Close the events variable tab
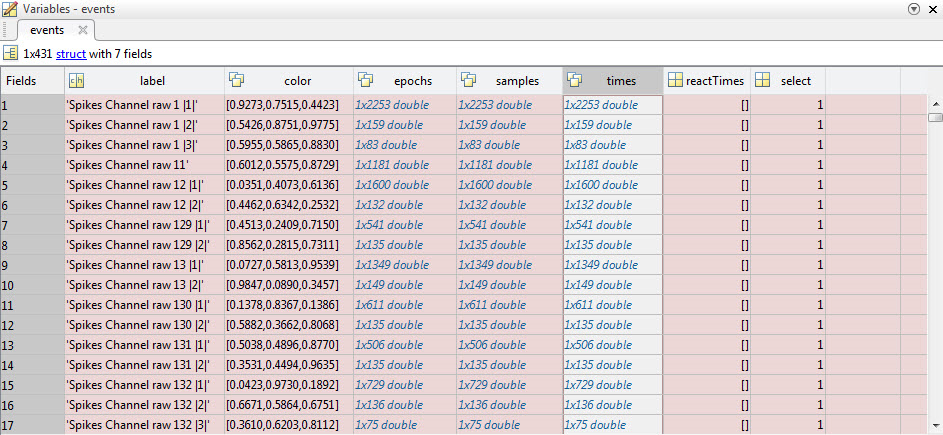The height and width of the screenshot is (435, 943). pyautogui.click(x=83, y=30)
